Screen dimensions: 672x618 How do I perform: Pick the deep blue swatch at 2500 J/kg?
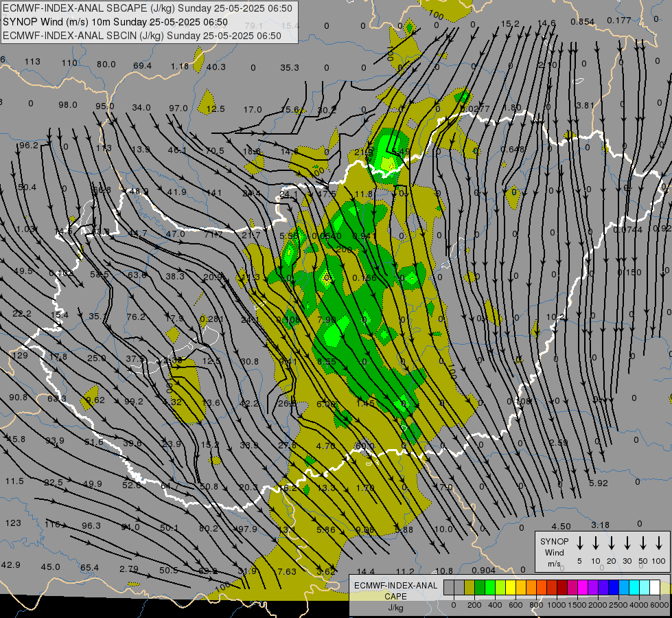613,587
